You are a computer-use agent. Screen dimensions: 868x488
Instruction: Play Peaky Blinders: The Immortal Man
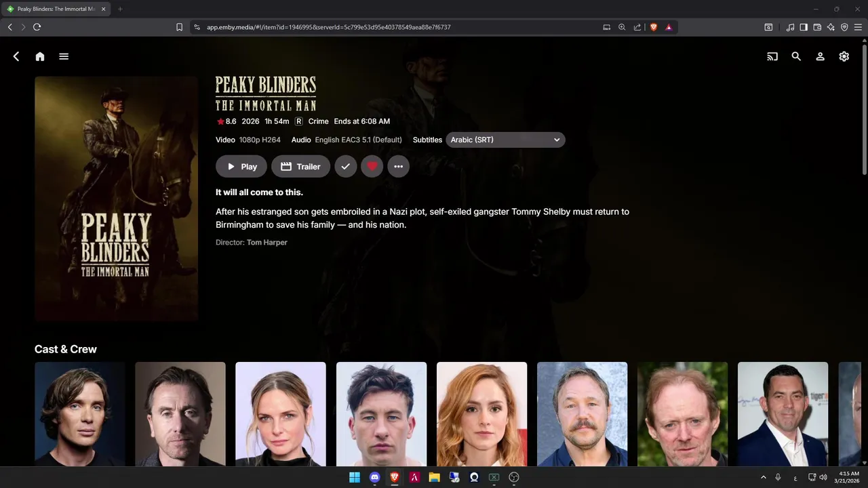[241, 166]
